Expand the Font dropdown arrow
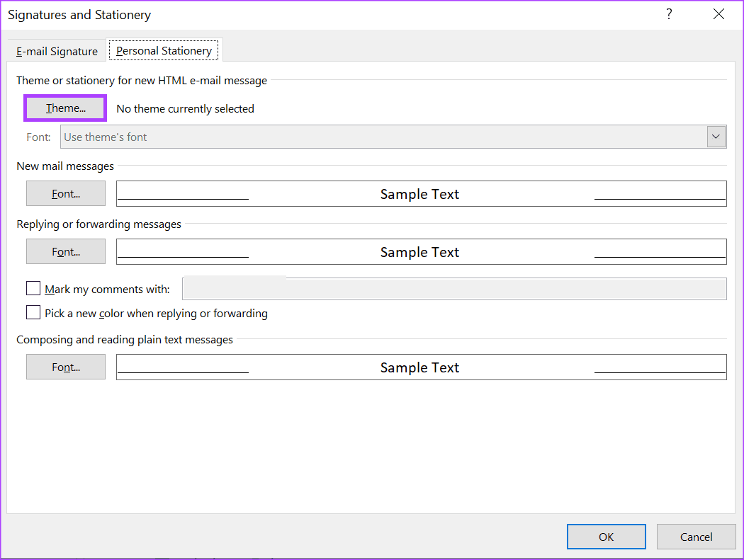 [716, 137]
